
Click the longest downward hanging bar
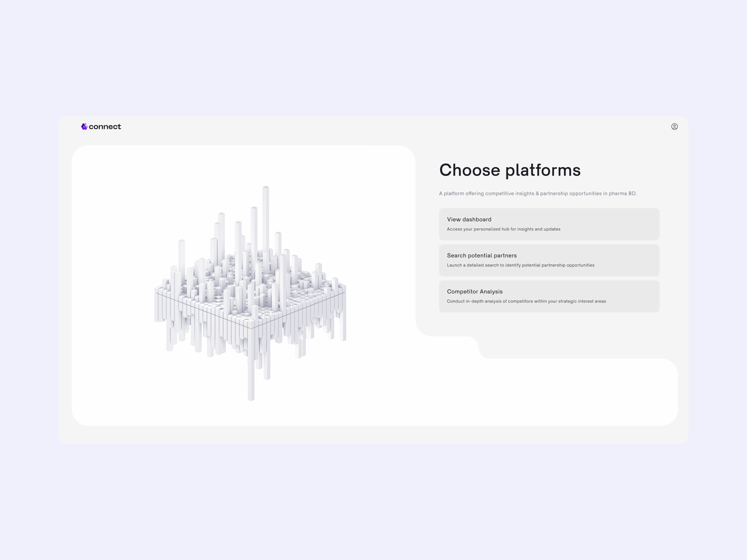(251, 378)
